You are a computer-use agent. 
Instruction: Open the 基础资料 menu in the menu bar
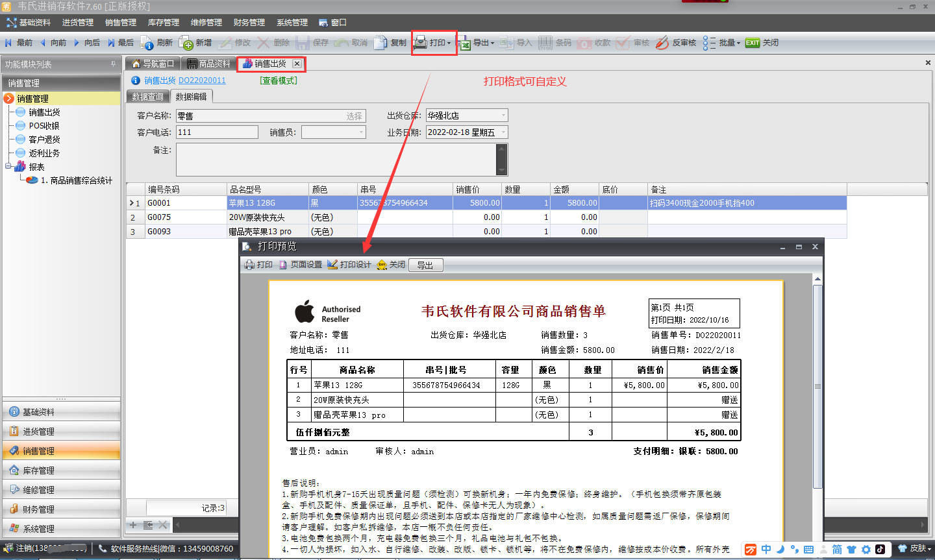[29, 23]
